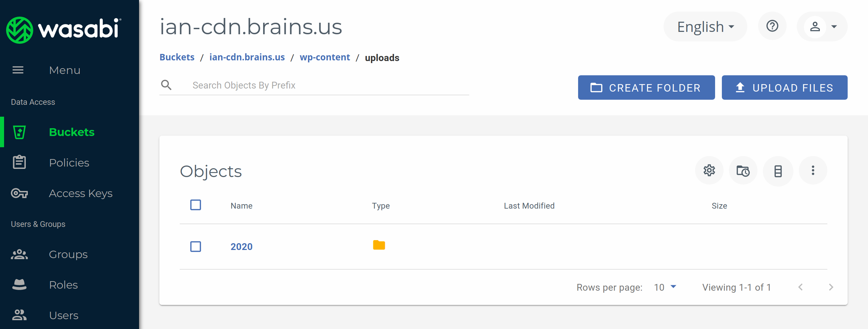Open the user account dropdown
Image resolution: width=868 pixels, height=329 pixels.
tap(822, 26)
